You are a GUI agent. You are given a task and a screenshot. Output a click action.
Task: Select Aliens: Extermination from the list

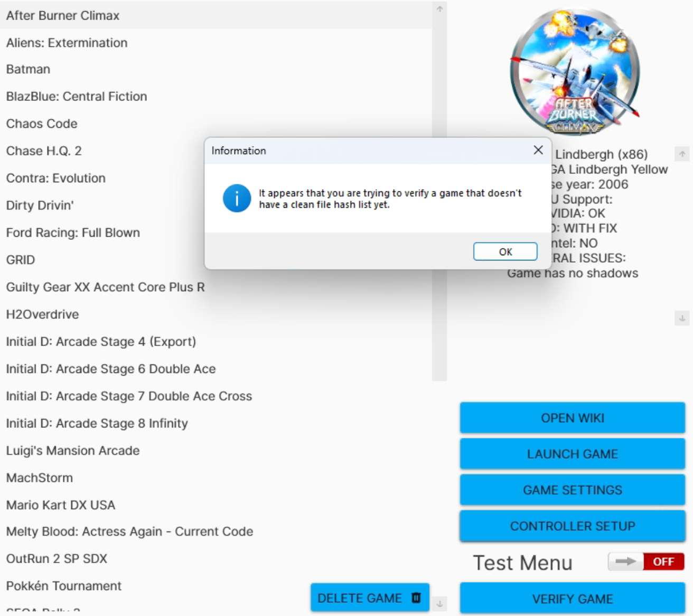67,43
